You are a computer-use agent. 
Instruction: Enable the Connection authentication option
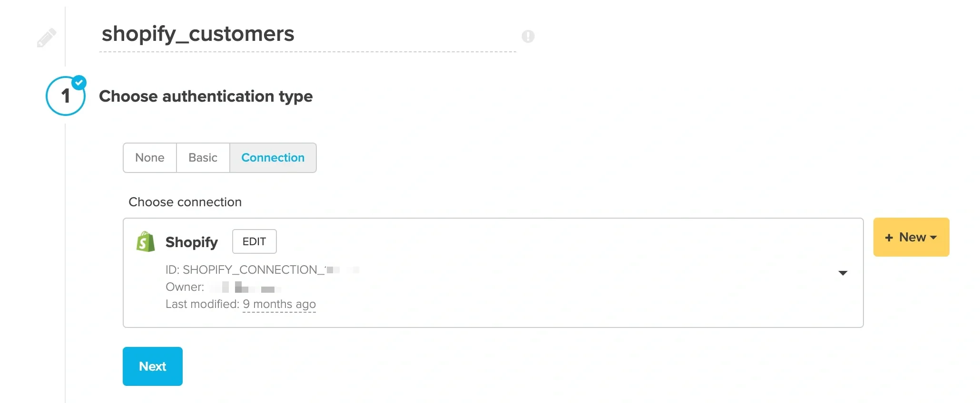[x=273, y=157]
